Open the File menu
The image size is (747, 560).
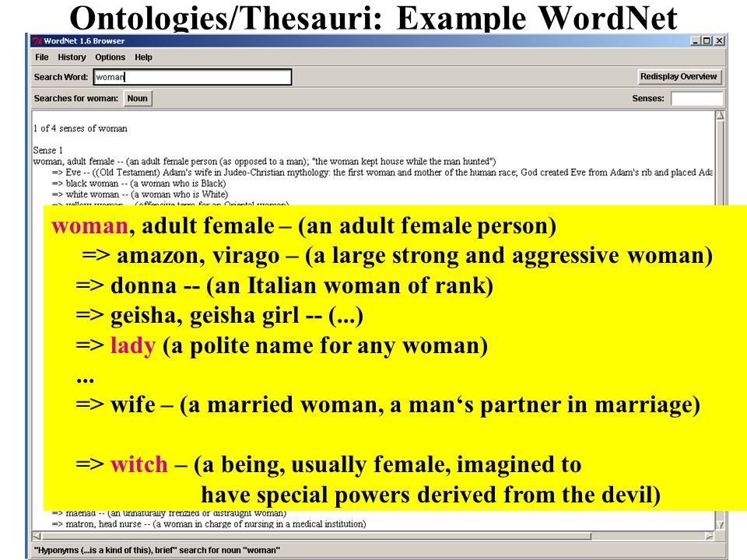click(x=41, y=57)
